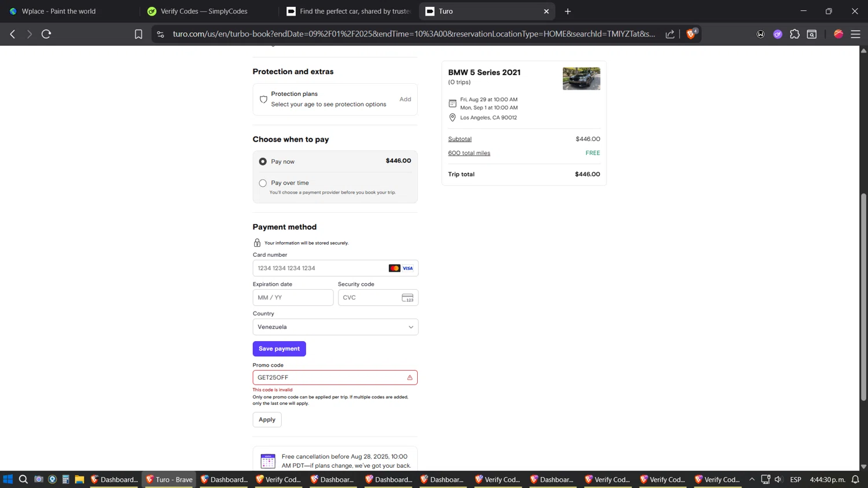Open the volume speaker tray icon
The height and width of the screenshot is (488, 868).
(x=778, y=479)
